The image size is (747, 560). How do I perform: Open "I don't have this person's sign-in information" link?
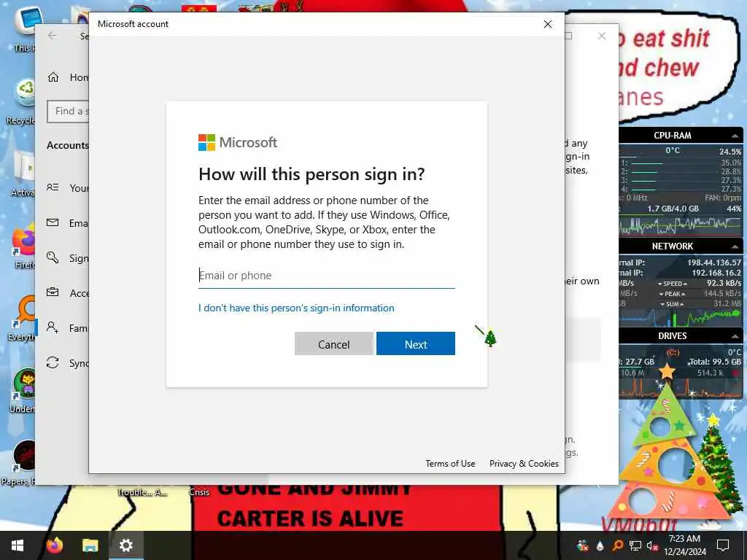296,308
